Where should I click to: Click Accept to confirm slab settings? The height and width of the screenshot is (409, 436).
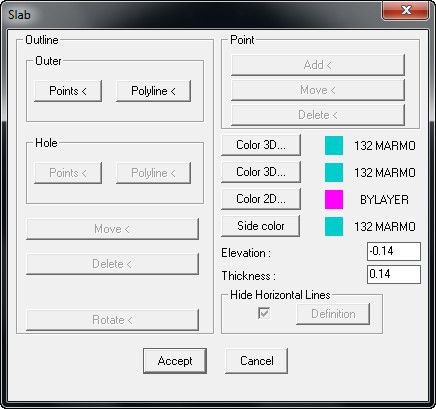point(175,361)
